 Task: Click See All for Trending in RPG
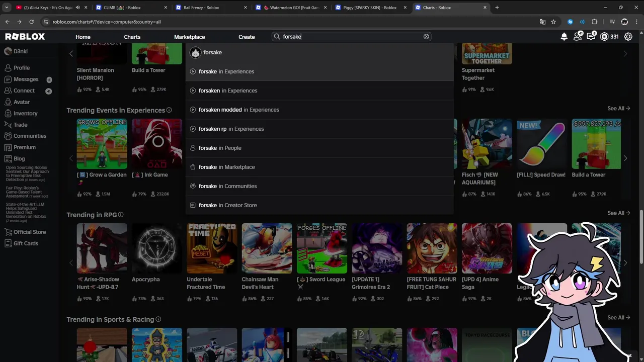coord(618,213)
